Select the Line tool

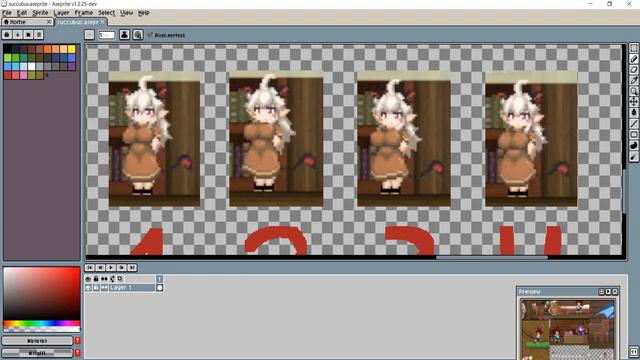point(634,124)
